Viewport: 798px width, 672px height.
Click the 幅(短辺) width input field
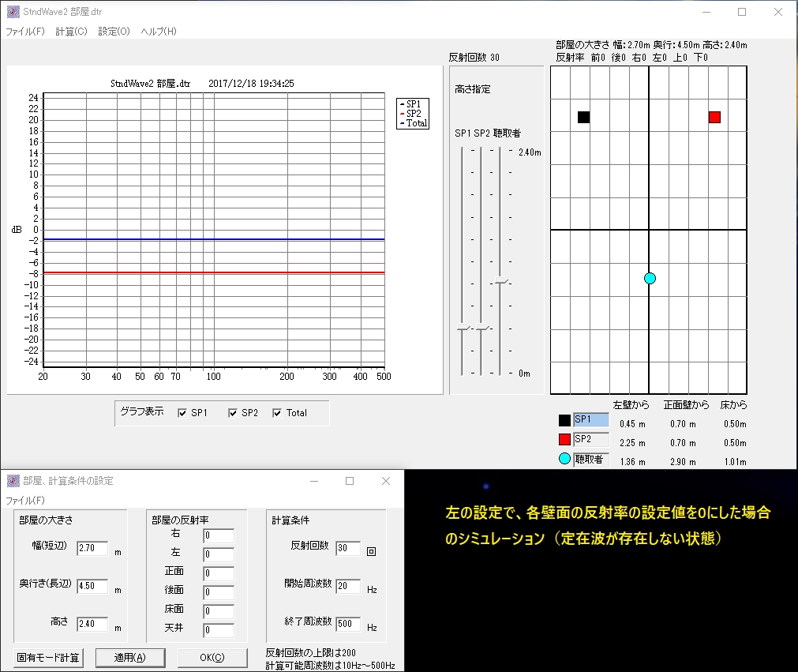(92, 548)
